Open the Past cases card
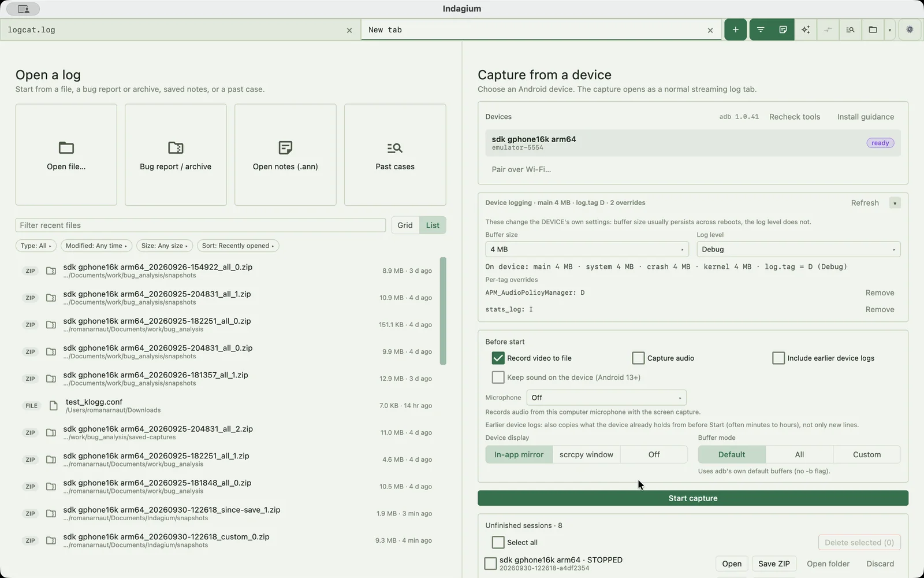 pos(395,155)
